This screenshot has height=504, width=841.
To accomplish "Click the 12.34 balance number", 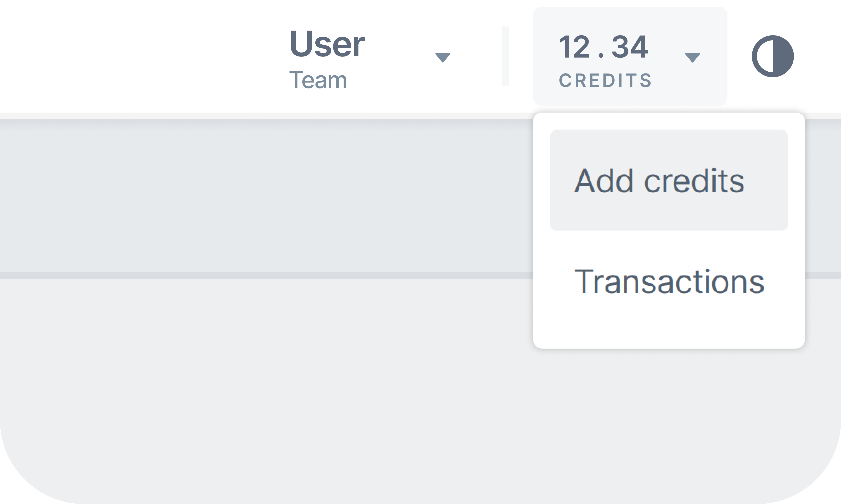I will tap(604, 47).
